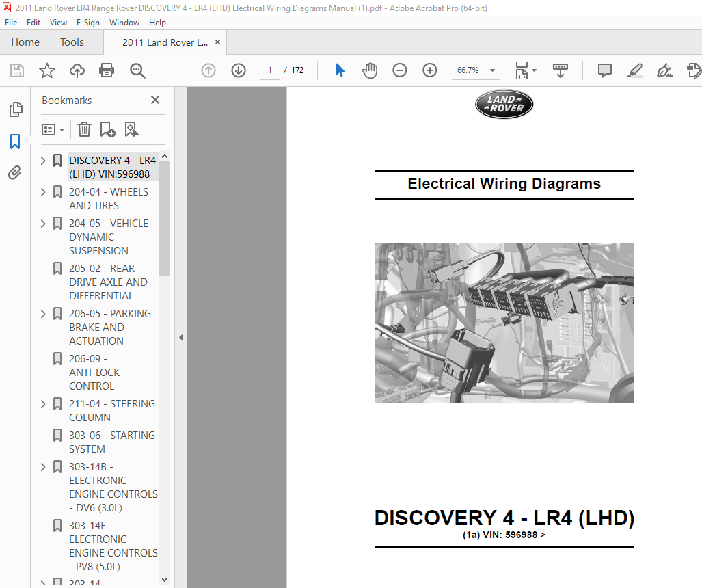Viewport: 702px width, 588px height.
Task: Select the 204-04 Wheels and Tires bookmark
Action: tap(109, 199)
